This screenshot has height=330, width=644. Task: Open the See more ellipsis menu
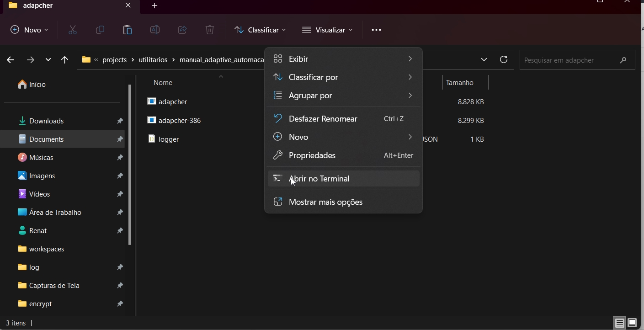click(376, 30)
